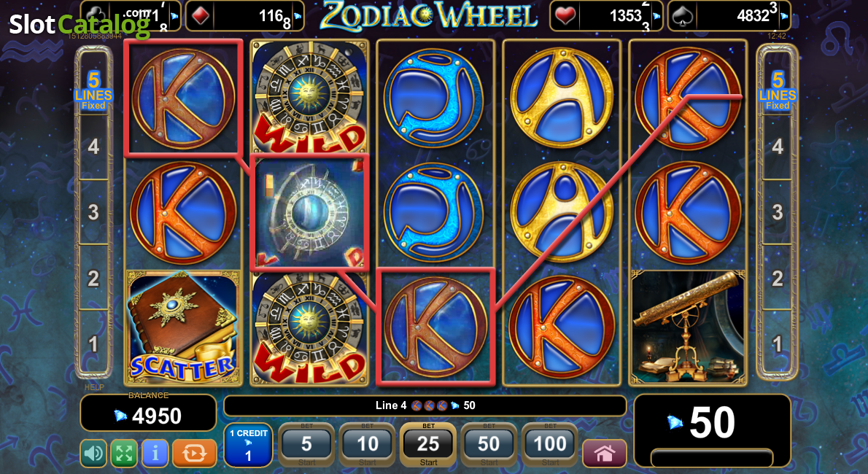Start spin with Bet 5
This screenshot has height=474, width=868.
pos(306,446)
